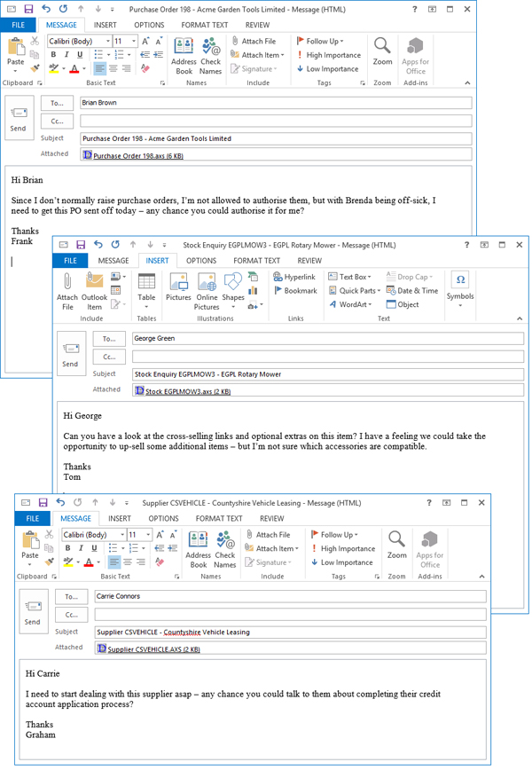Insert Object in Stock Enquiry window
This screenshot has height=770, width=532.
pyautogui.click(x=403, y=304)
